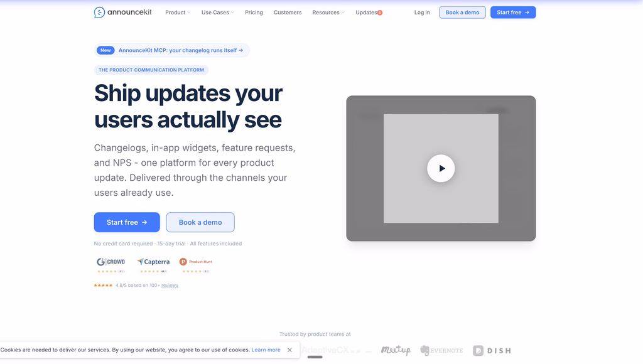Dismiss the cookie notice
This screenshot has height=364, width=643.
[x=289, y=350]
